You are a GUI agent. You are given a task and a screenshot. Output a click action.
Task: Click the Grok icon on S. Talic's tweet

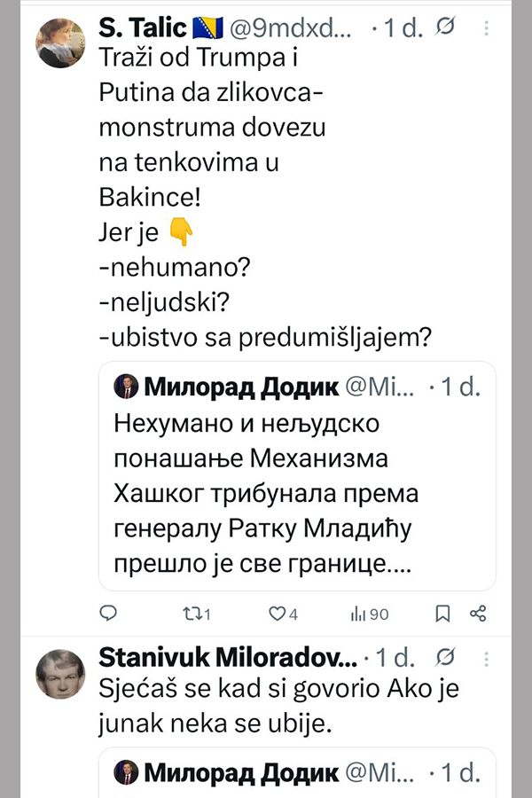[448, 30]
